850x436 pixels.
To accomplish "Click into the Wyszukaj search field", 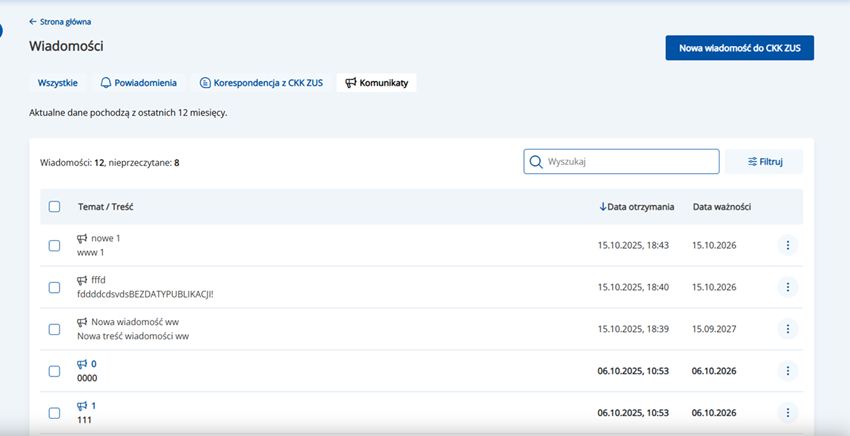I will point(630,162).
